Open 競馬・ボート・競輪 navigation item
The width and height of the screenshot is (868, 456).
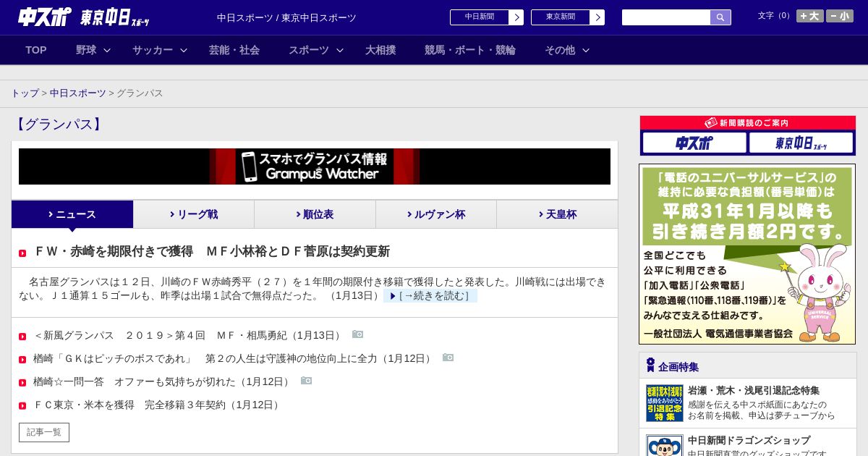tap(470, 50)
